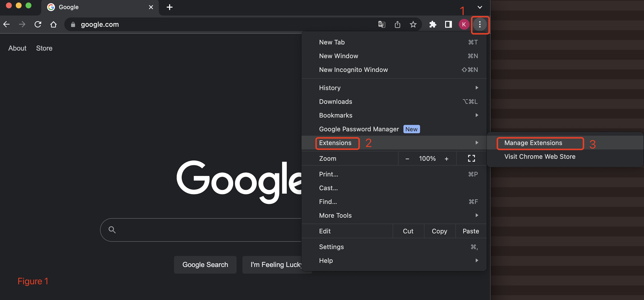Open the tab search chevron
This screenshot has width=644, height=300.
click(x=479, y=7)
